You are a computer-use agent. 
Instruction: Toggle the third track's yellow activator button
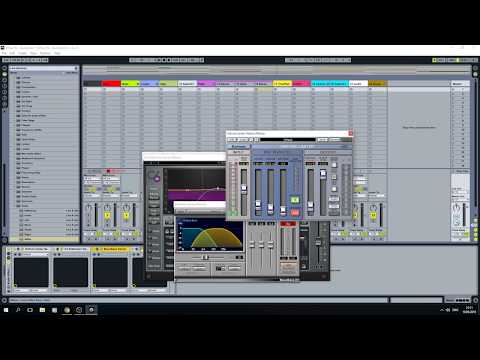(x=126, y=216)
